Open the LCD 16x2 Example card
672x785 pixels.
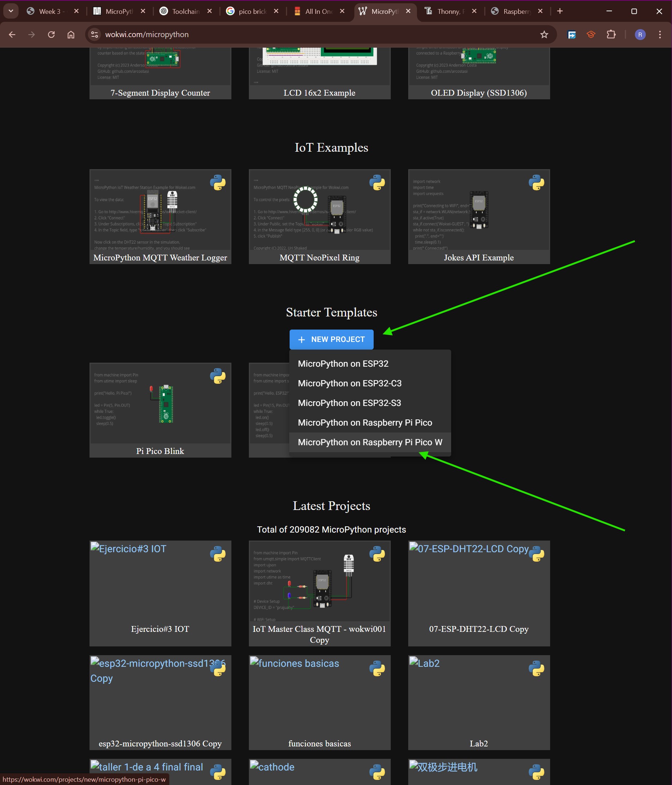pyautogui.click(x=319, y=73)
